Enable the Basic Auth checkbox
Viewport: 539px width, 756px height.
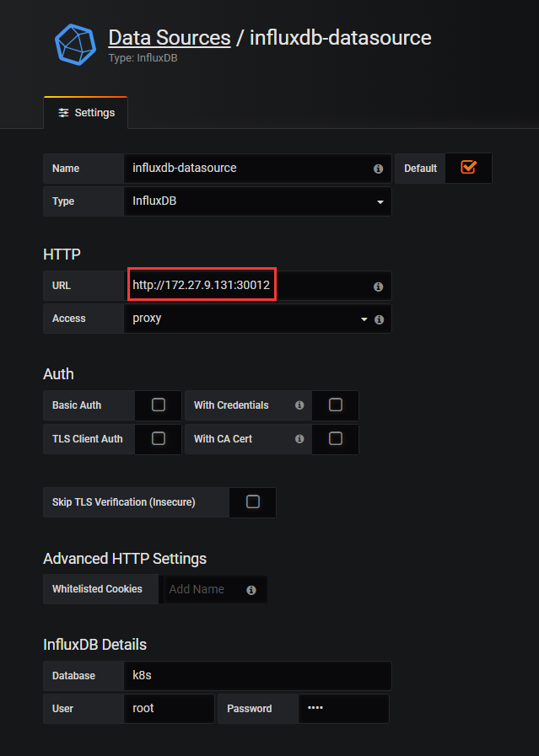(x=159, y=405)
